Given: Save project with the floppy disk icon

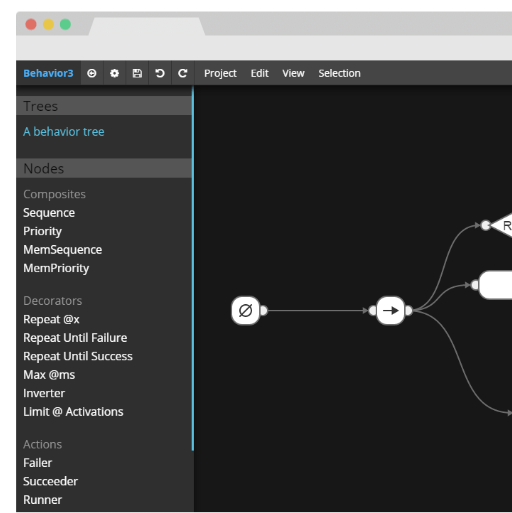Looking at the screenshot, I should point(137,73).
